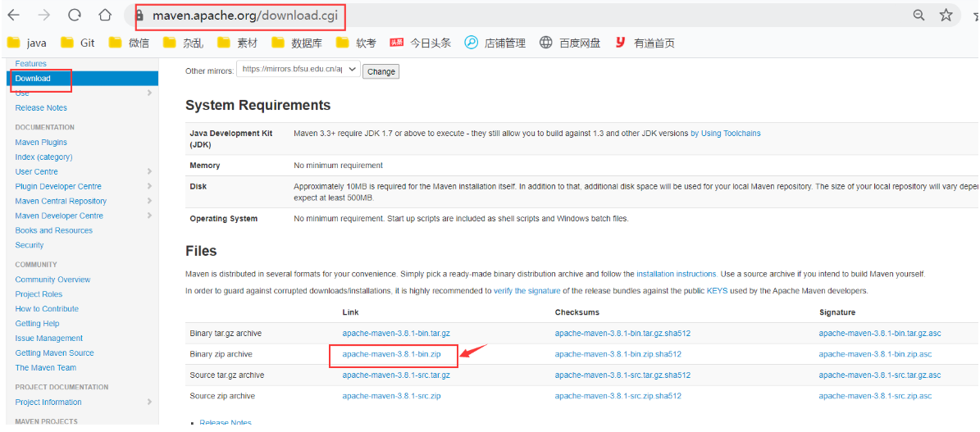Open apache-maven-3.8.1-src.zip.asc signature
This screenshot has width=980, height=432.
tap(876, 397)
